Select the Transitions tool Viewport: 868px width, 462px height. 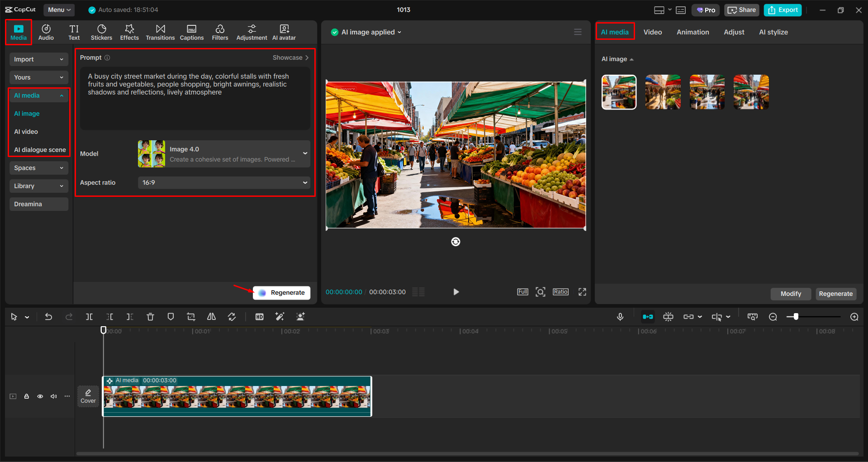(x=160, y=32)
